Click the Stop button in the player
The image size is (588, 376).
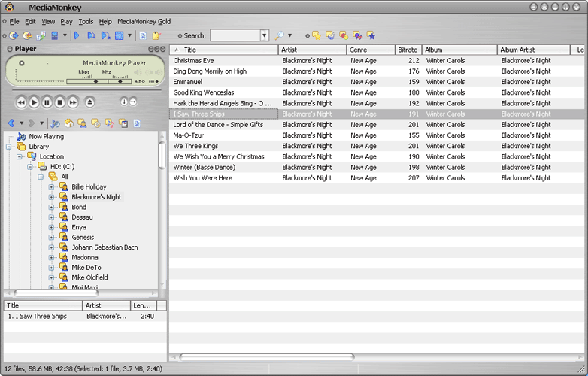(60, 102)
